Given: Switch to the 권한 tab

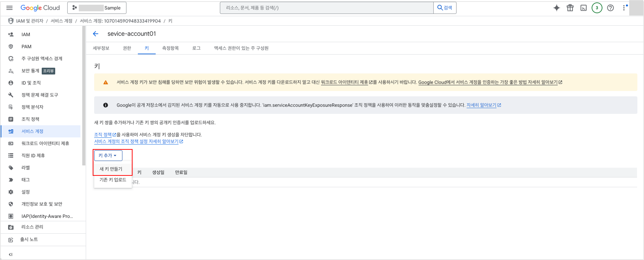Looking at the screenshot, I should [x=127, y=48].
